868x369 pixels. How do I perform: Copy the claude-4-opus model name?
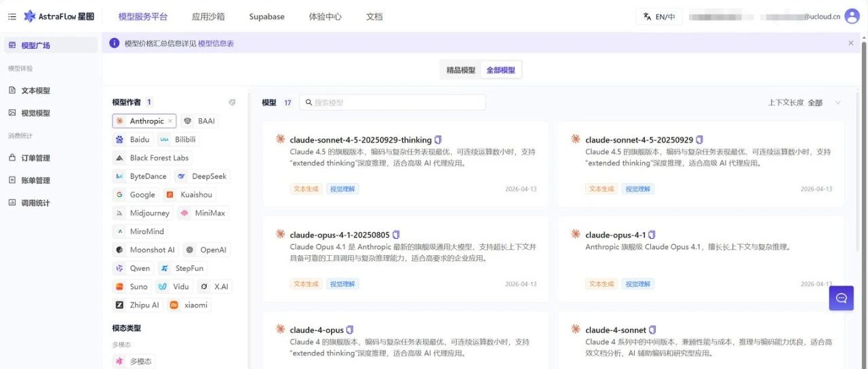click(x=350, y=330)
